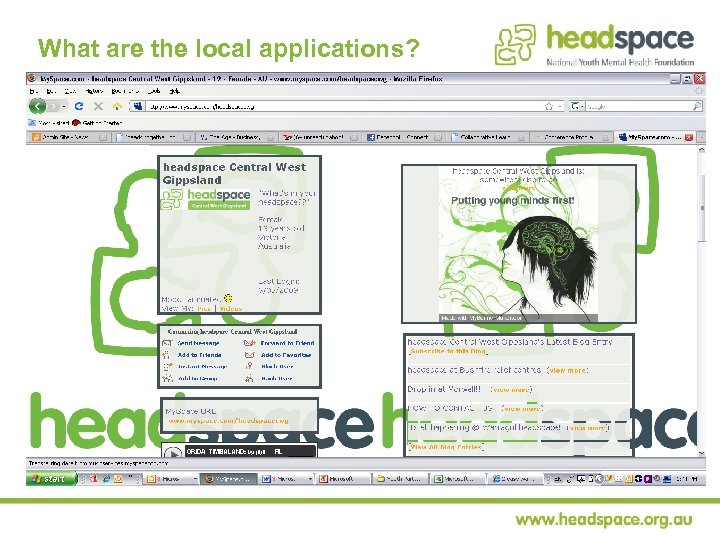Open the Edit menu
The height and width of the screenshot is (540, 720).
point(51,91)
